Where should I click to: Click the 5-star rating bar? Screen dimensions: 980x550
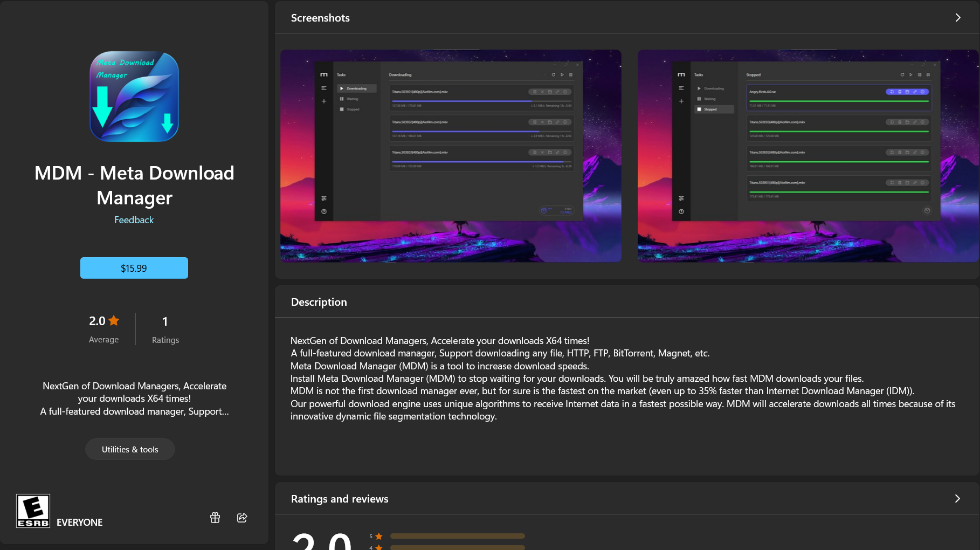(x=458, y=536)
